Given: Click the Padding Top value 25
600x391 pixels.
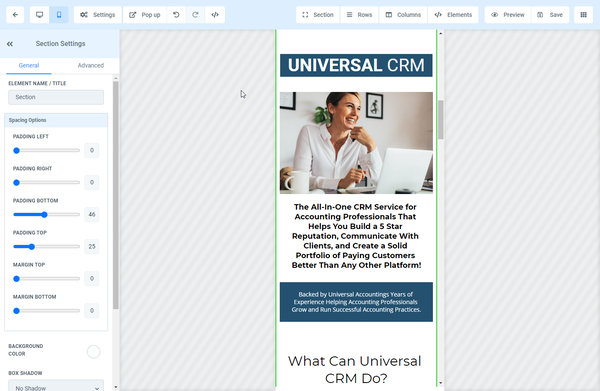Looking at the screenshot, I should 92,246.
